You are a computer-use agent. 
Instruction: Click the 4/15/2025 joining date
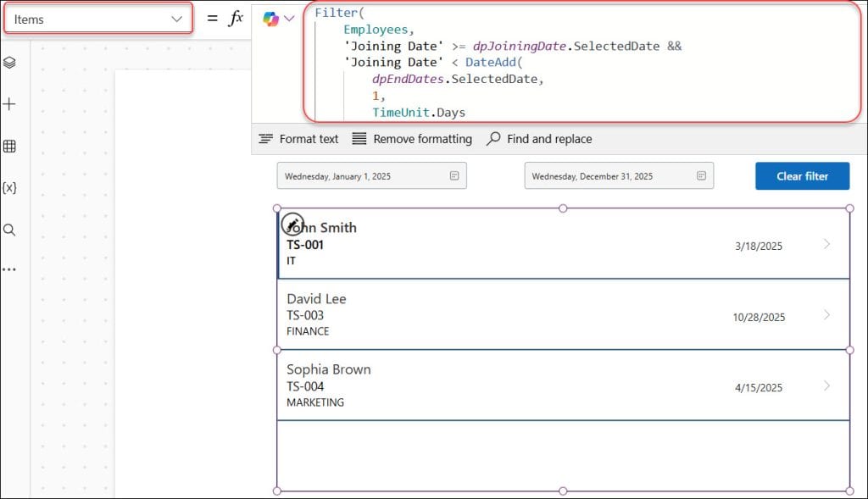click(x=759, y=388)
